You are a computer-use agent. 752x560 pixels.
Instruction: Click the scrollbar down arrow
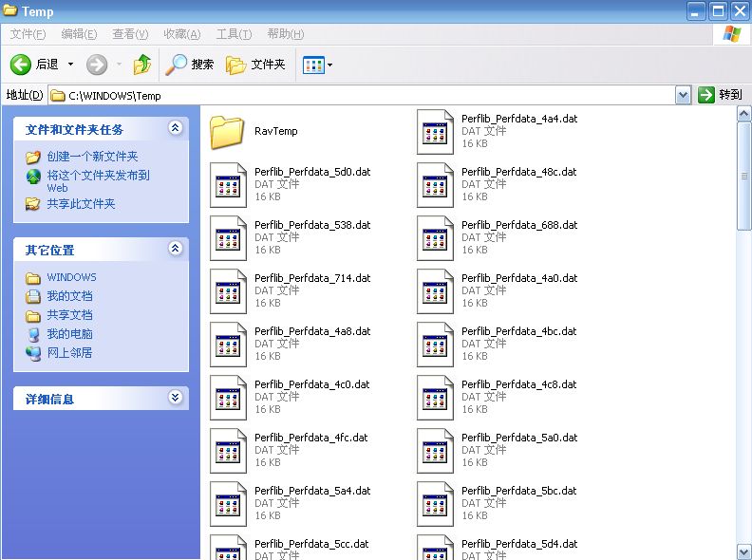tap(743, 551)
